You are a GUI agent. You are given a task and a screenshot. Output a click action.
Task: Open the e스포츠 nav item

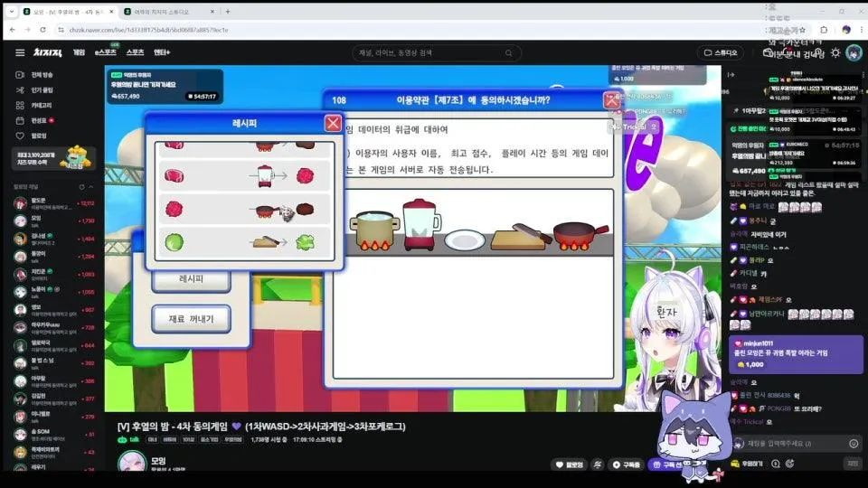coord(105,52)
